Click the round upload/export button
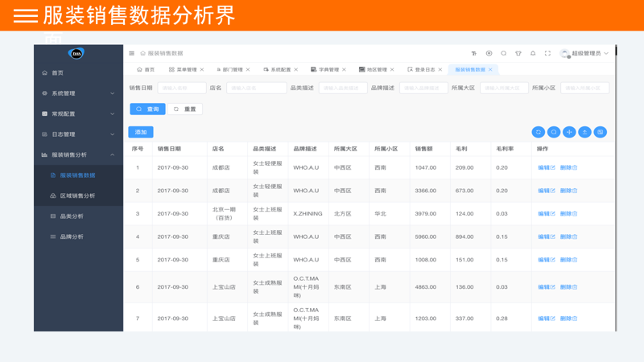Screen dimensions: 644x362 585,132
